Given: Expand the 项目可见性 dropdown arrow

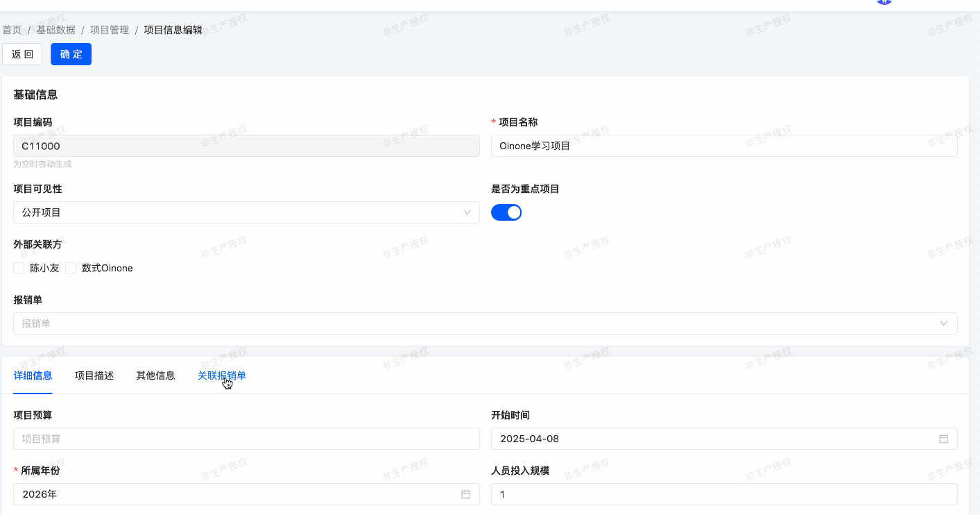Looking at the screenshot, I should [x=467, y=212].
